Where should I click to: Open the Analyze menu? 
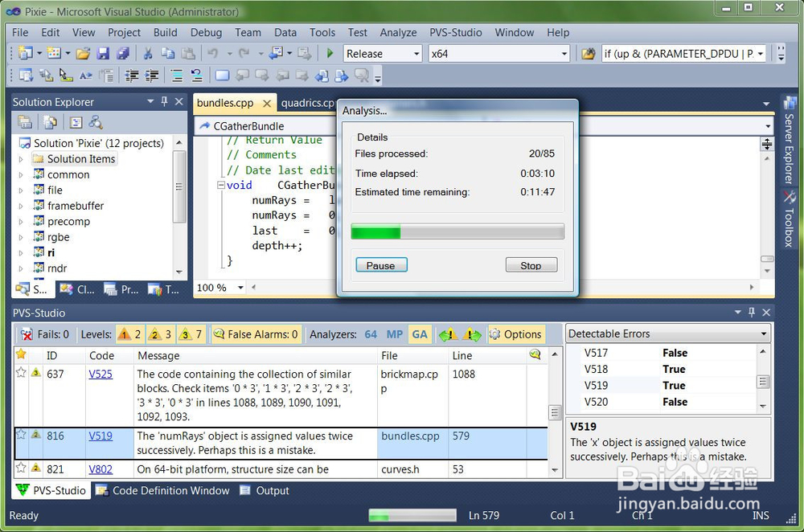pyautogui.click(x=398, y=32)
